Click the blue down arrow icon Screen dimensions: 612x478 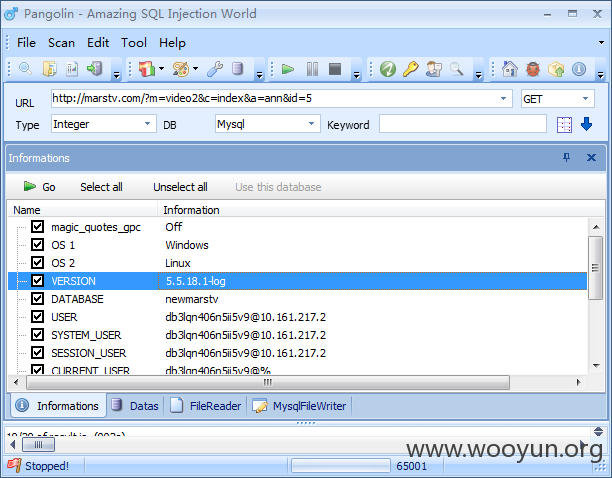click(587, 124)
